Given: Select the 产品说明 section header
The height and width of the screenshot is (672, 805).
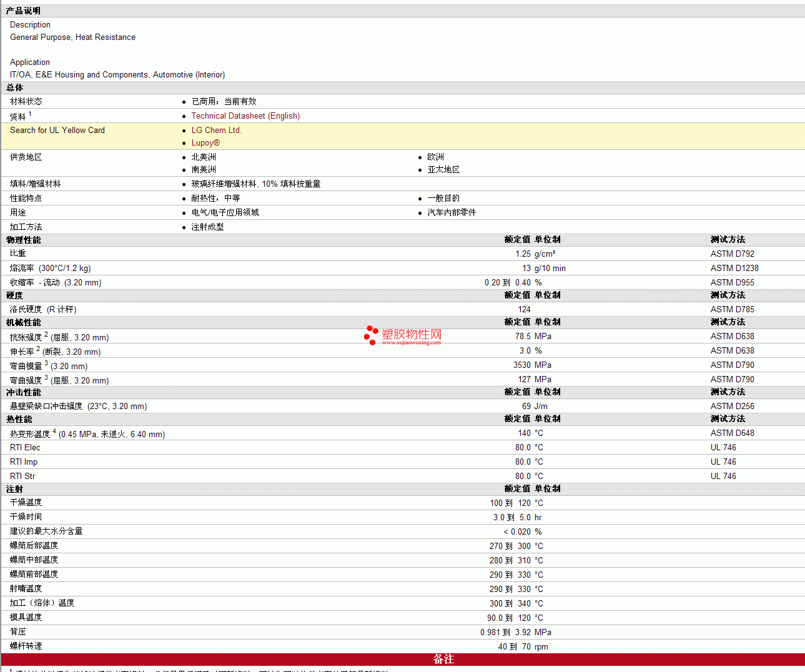Looking at the screenshot, I should click(23, 11).
